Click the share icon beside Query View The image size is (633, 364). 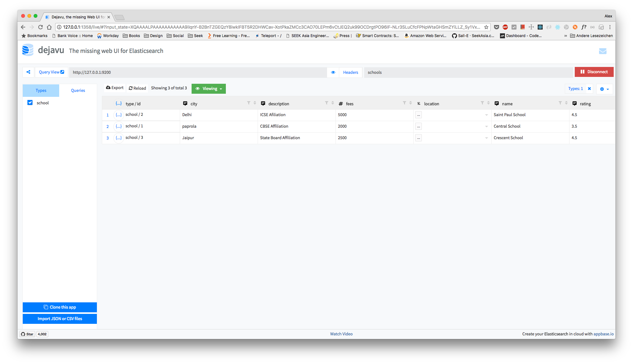(28, 72)
